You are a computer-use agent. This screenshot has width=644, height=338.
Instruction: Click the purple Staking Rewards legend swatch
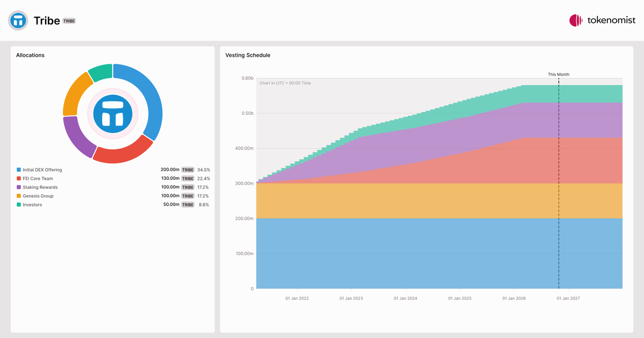pyautogui.click(x=19, y=187)
